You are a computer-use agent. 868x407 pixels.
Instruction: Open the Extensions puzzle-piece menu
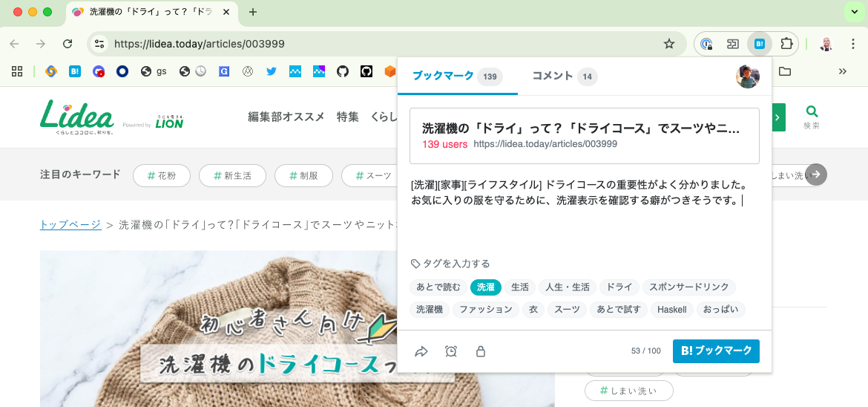click(x=786, y=44)
